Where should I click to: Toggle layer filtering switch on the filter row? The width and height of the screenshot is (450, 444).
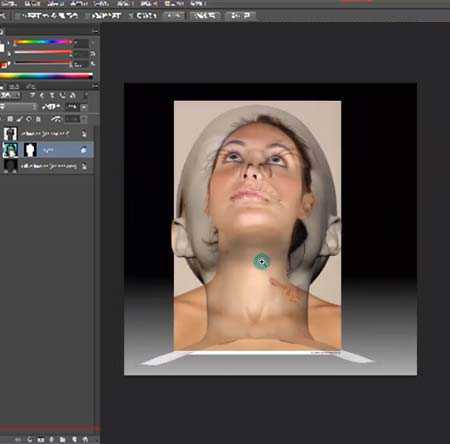[x=86, y=95]
